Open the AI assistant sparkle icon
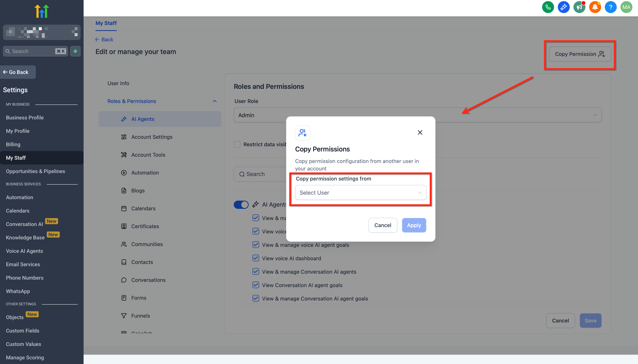The height and width of the screenshot is (364, 638). pos(563,7)
